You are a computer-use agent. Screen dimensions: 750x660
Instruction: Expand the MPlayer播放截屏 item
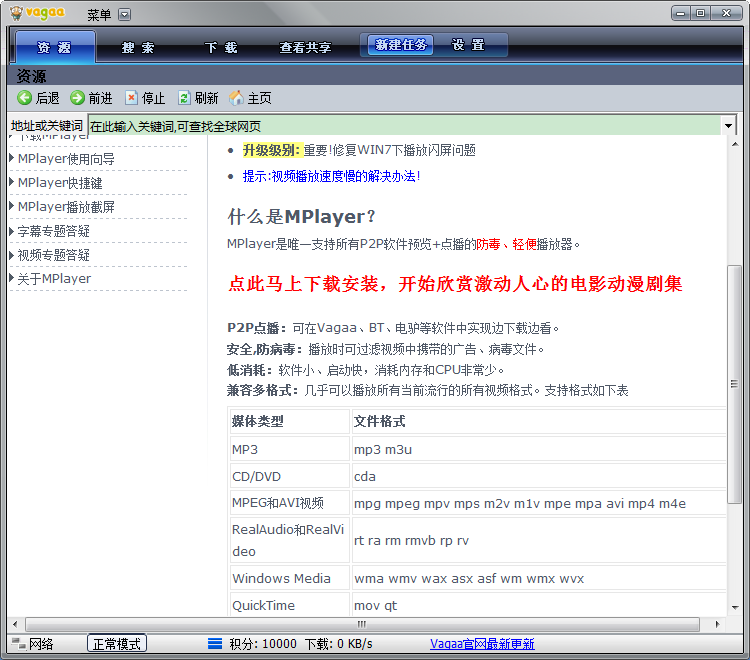[x=12, y=206]
